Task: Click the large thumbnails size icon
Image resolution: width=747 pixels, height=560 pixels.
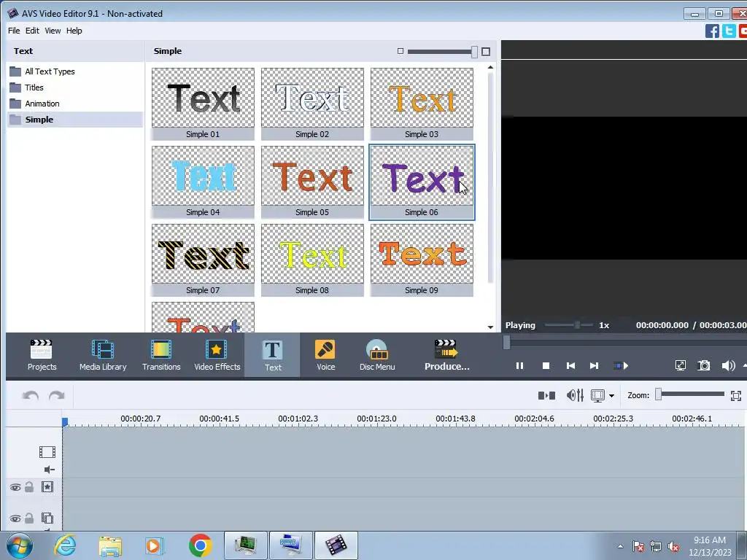Action: point(485,52)
